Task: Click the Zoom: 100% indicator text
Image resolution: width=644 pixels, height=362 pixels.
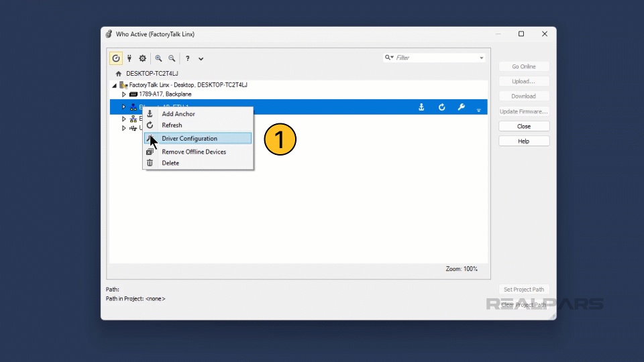Action: point(462,269)
